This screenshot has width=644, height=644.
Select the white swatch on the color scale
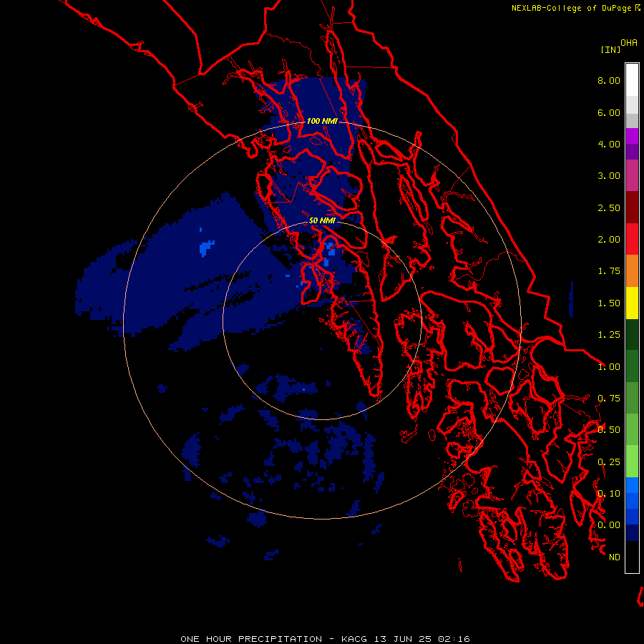tap(632, 80)
